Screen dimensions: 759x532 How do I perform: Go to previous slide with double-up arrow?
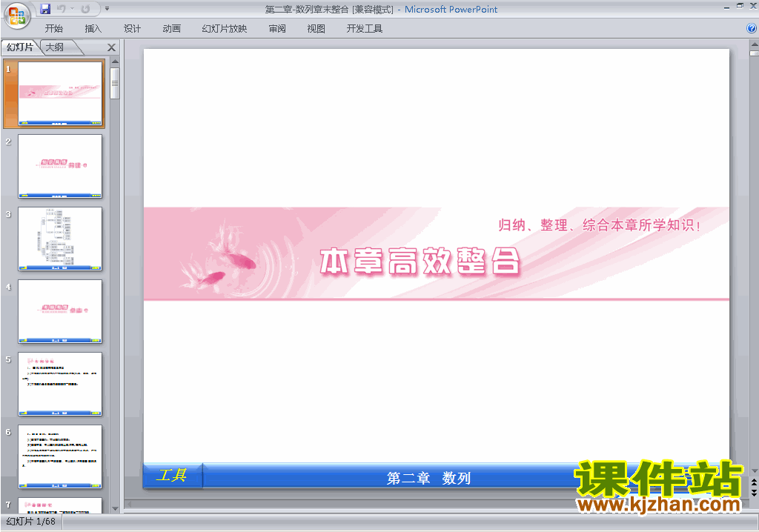(x=754, y=482)
